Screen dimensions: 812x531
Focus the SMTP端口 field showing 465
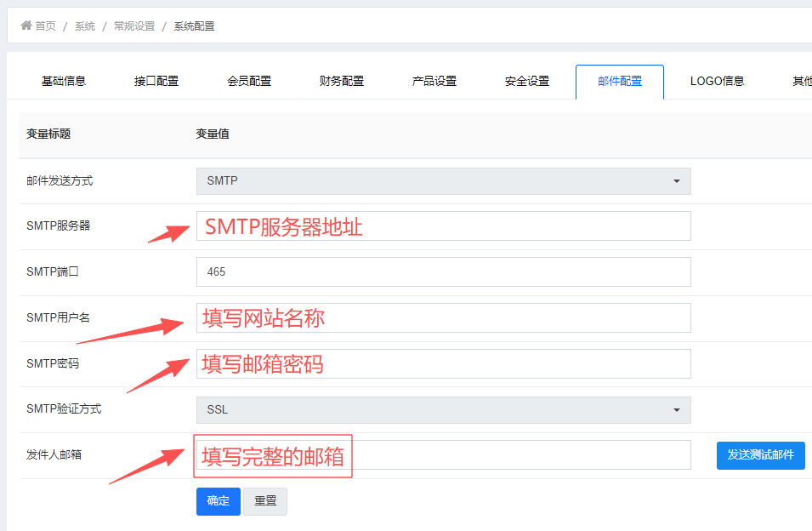tap(443, 272)
